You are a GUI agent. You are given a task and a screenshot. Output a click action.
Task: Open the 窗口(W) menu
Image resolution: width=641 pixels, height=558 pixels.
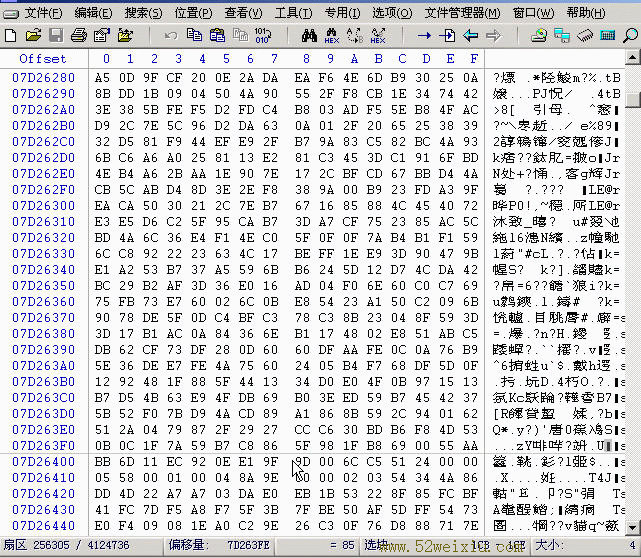coord(533,13)
